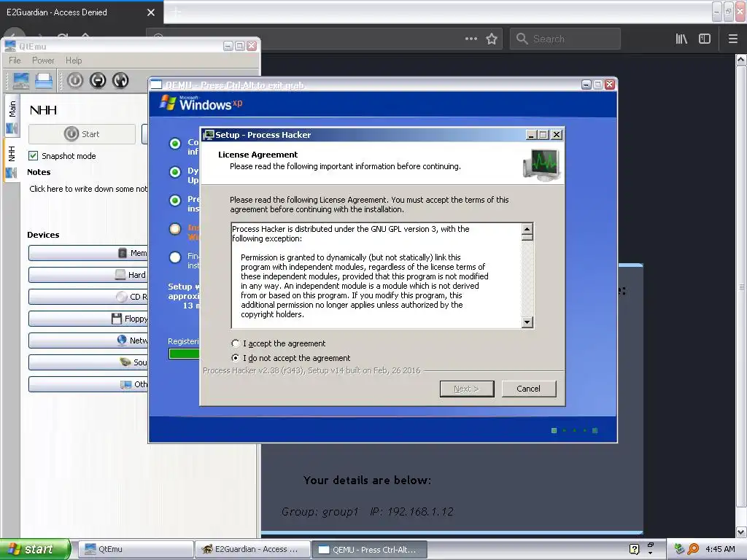Open the Power menu in QtEmu

point(43,61)
